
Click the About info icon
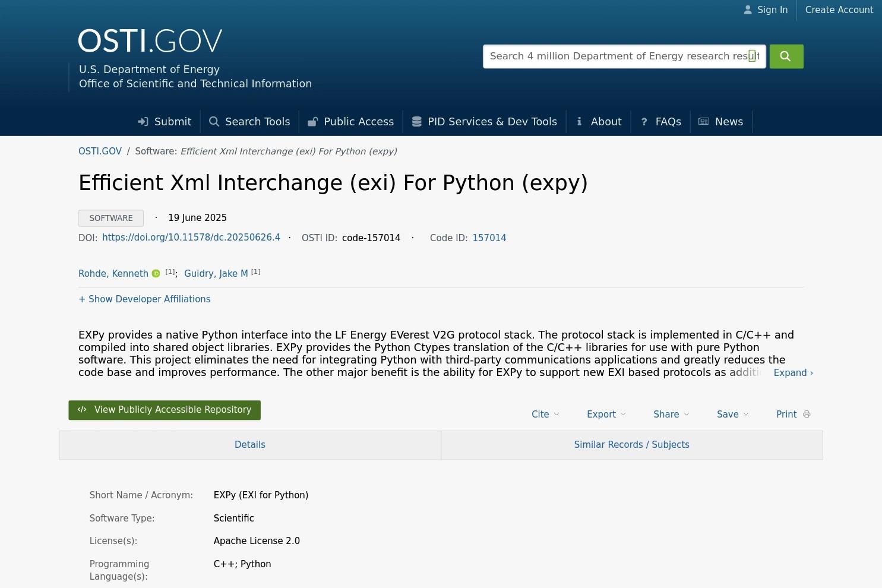point(579,122)
